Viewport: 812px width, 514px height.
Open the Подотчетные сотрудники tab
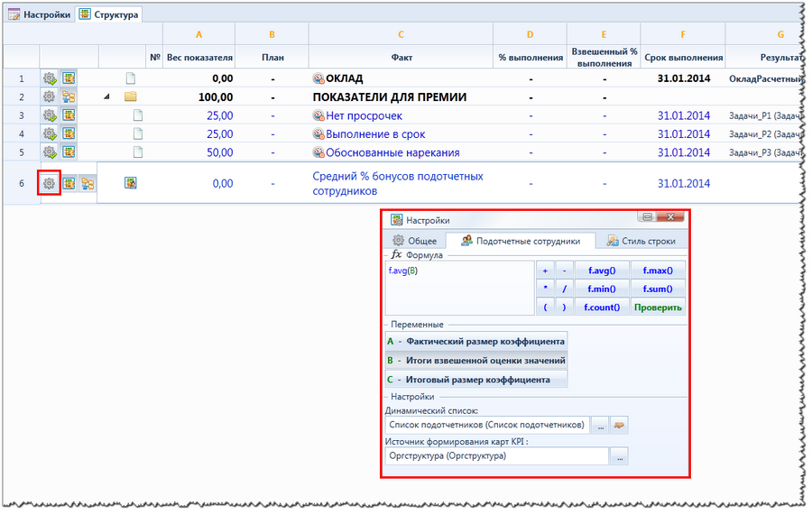tap(521, 241)
